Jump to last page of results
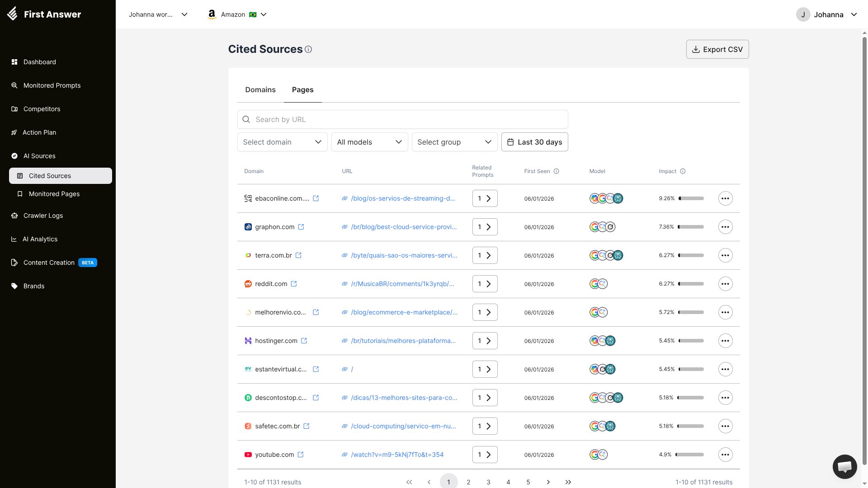This screenshot has width=868, height=488. [568, 482]
